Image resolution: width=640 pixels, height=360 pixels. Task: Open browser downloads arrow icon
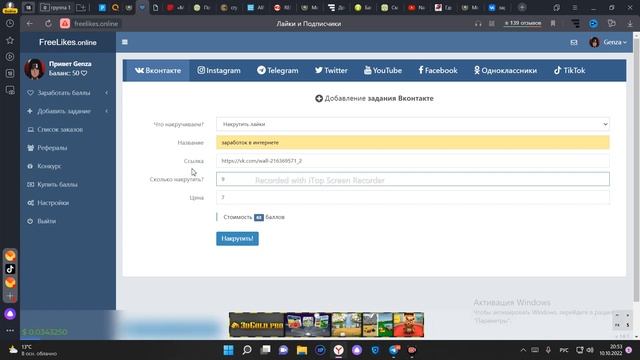[x=630, y=24]
